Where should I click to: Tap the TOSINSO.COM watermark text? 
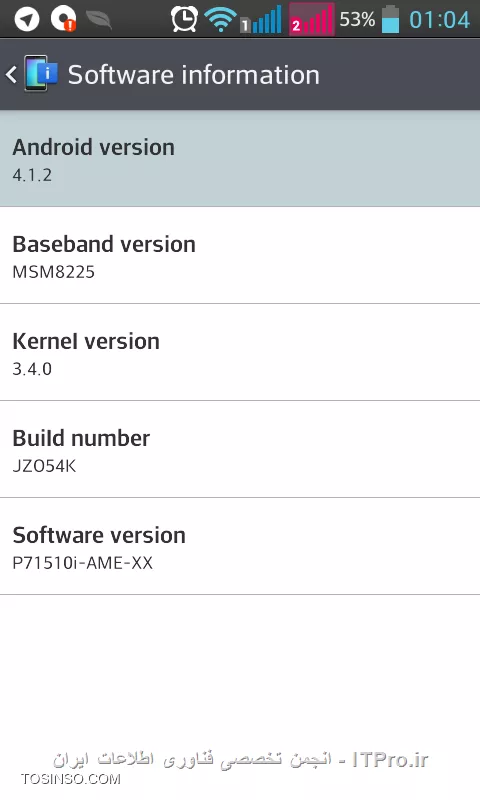click(71, 779)
